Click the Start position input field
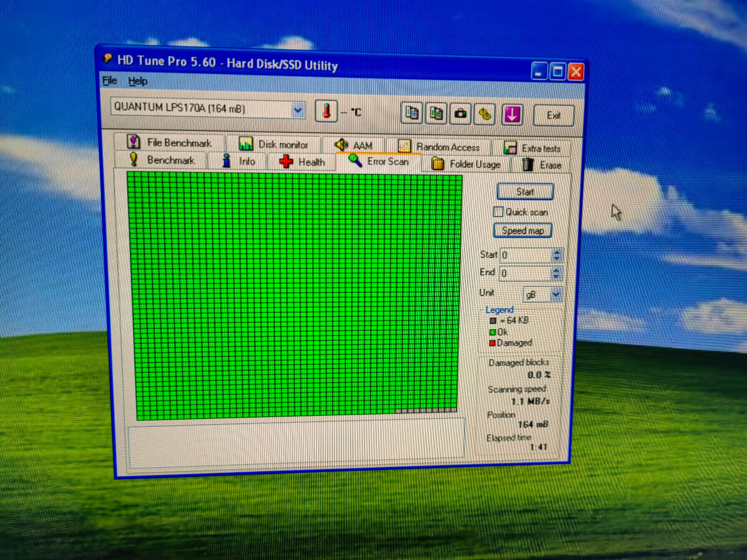Image resolution: width=747 pixels, height=560 pixels. point(526,255)
